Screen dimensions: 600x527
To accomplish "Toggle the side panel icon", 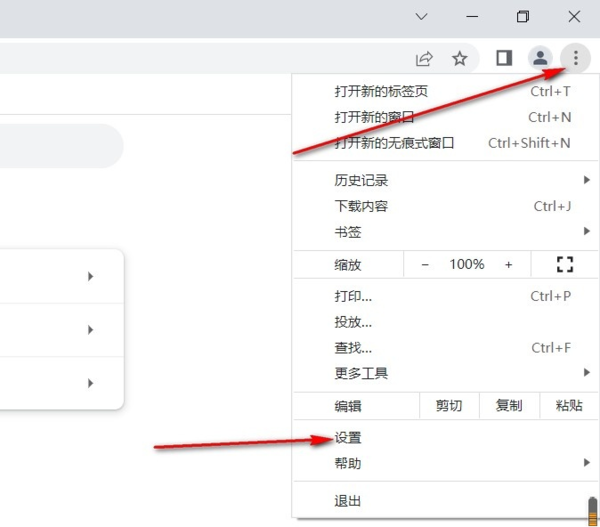I will pyautogui.click(x=504, y=58).
